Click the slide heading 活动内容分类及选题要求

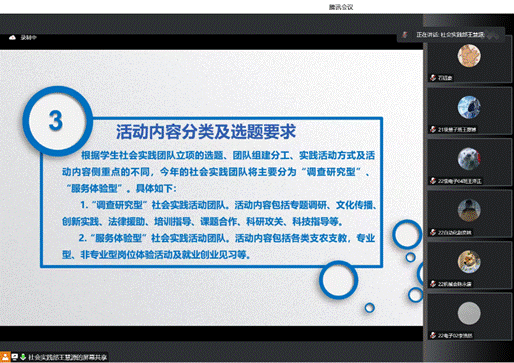click(206, 132)
